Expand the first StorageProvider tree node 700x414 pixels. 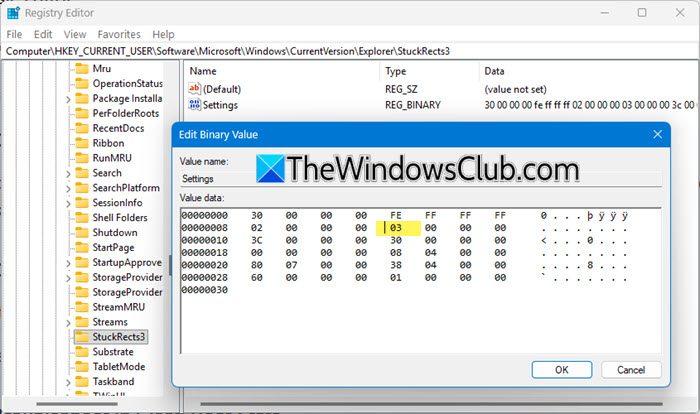68,278
